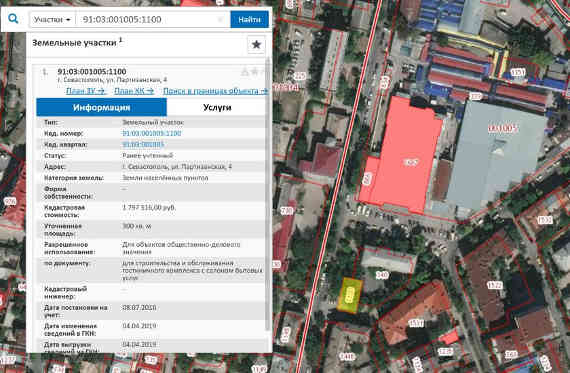Screen dimensions: 570x373
Task: Open the Поиск в границах объекта link
Action: coord(215,91)
